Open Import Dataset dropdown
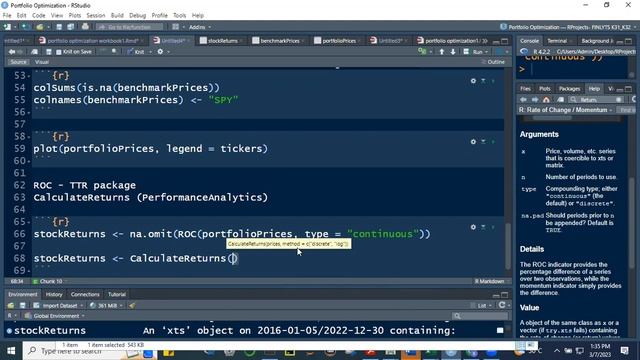 pos(58,305)
